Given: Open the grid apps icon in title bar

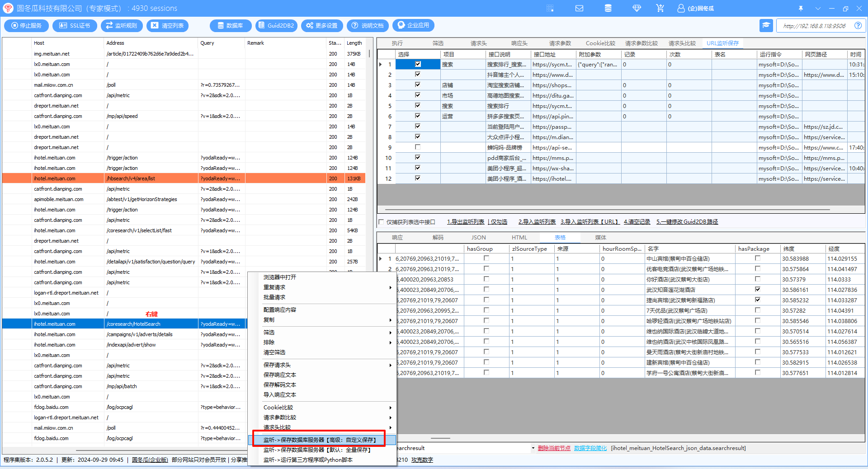Looking at the screenshot, I should coord(550,8).
